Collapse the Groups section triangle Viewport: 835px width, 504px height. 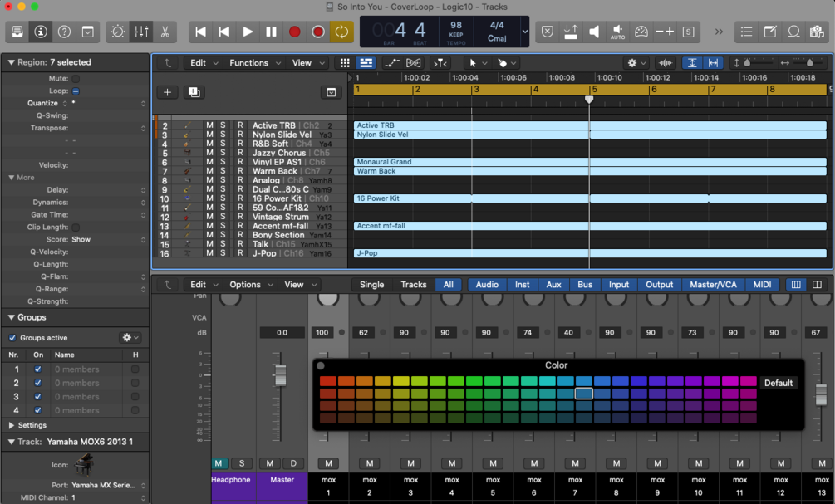point(11,317)
